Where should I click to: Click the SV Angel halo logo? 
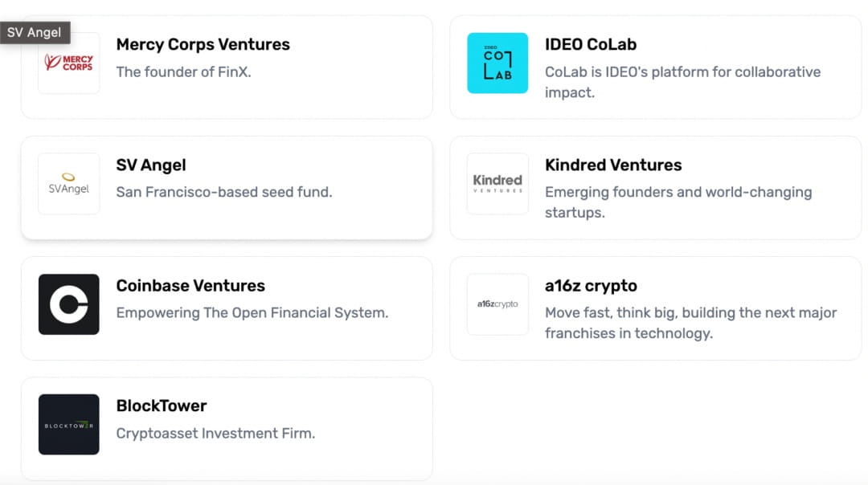coord(69,184)
